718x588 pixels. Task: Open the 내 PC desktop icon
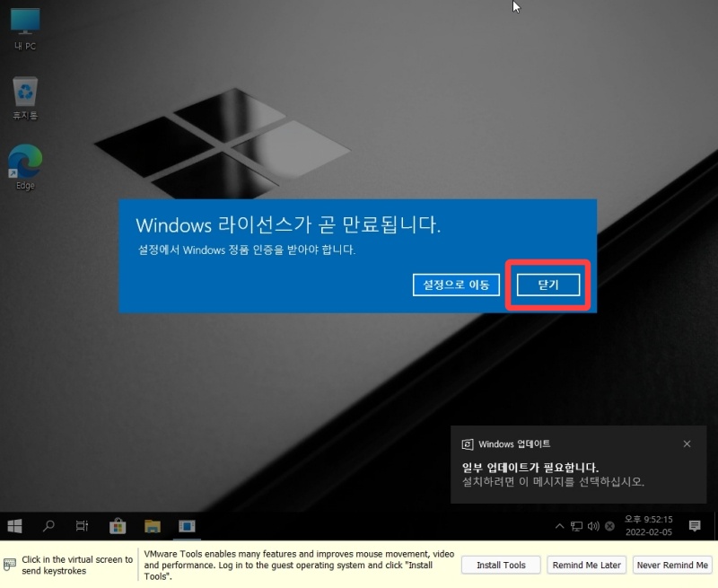[25, 30]
